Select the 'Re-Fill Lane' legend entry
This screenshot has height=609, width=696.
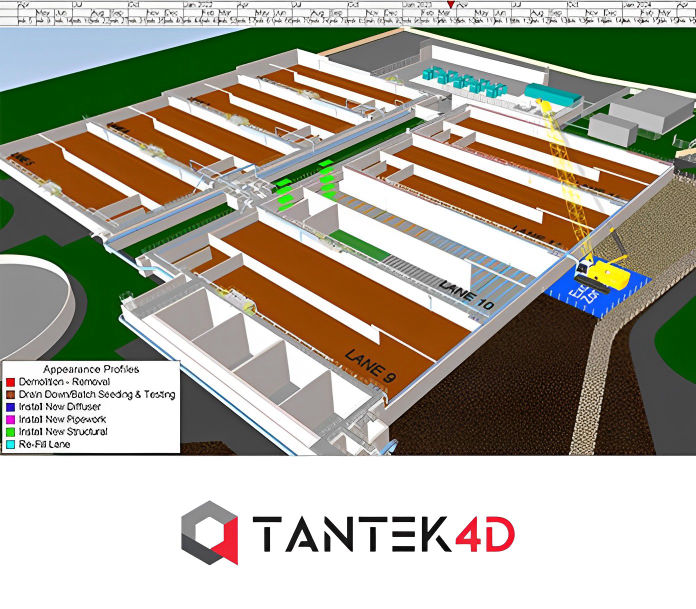click(44, 444)
